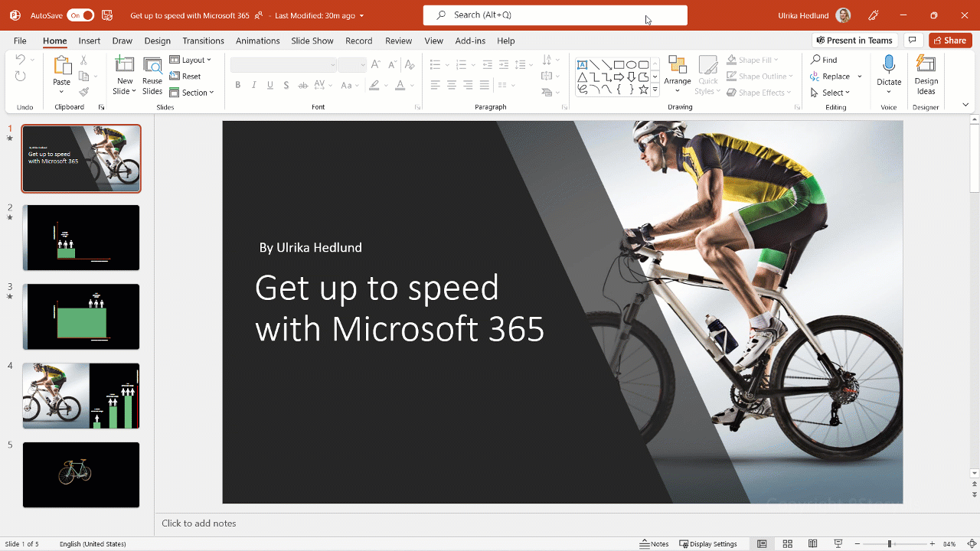Switch to the Transitions tab

coord(204,41)
